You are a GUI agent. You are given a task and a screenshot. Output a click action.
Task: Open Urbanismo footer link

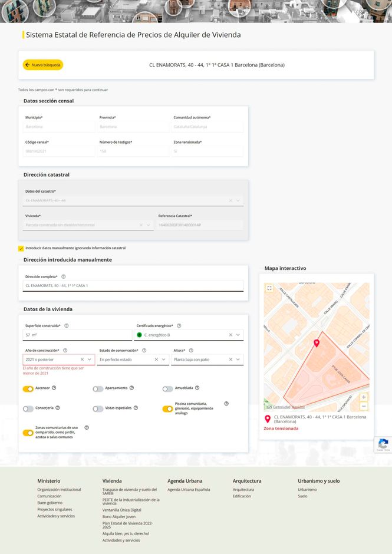click(307, 490)
